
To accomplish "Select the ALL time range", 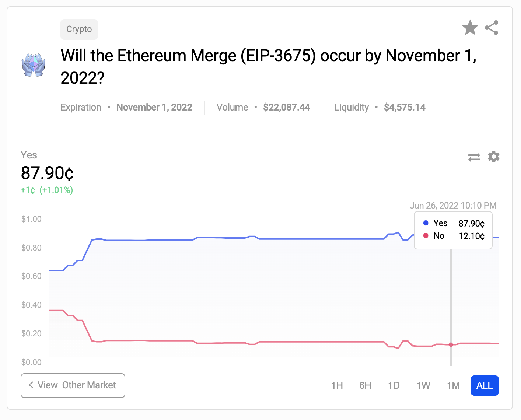I will tap(485, 385).
